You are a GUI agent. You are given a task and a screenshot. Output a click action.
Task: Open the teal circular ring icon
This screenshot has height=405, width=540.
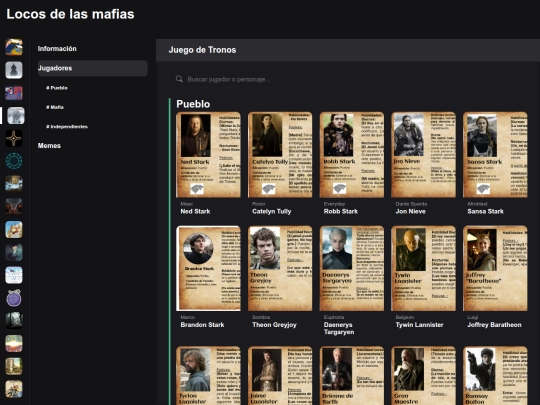coord(14,161)
